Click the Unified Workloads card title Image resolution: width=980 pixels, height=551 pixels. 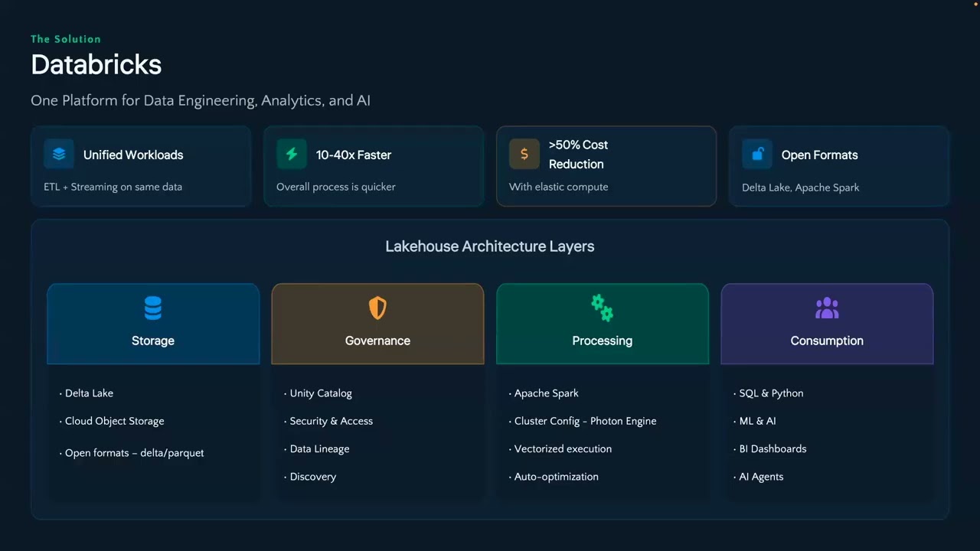tap(133, 155)
